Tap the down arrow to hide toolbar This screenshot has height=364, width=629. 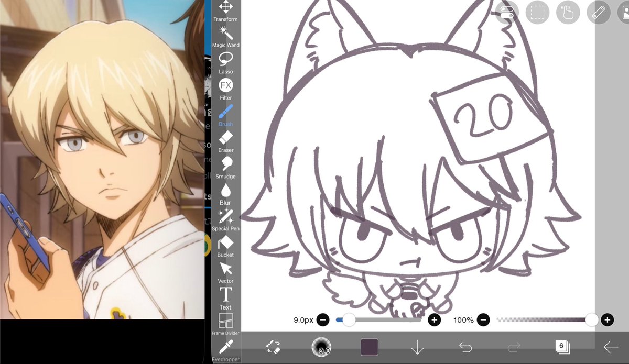tap(417, 347)
